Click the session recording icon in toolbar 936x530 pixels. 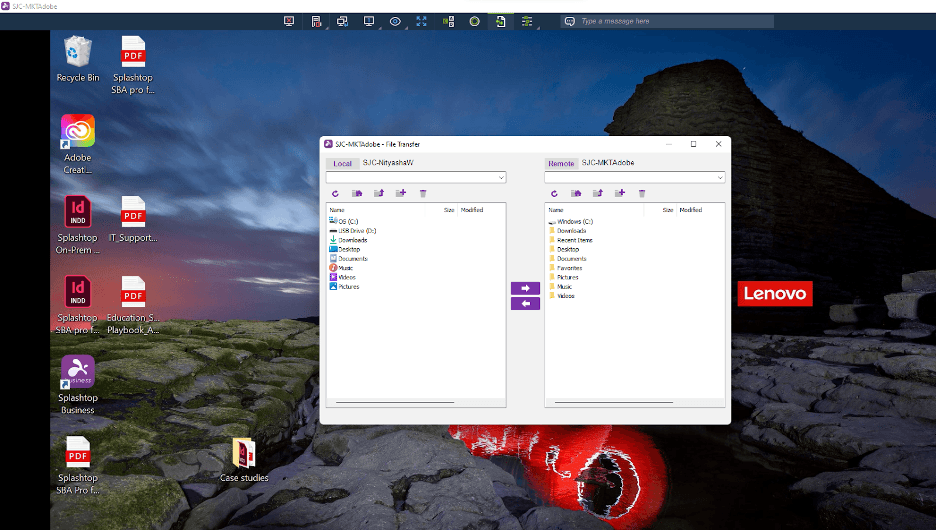tap(474, 21)
